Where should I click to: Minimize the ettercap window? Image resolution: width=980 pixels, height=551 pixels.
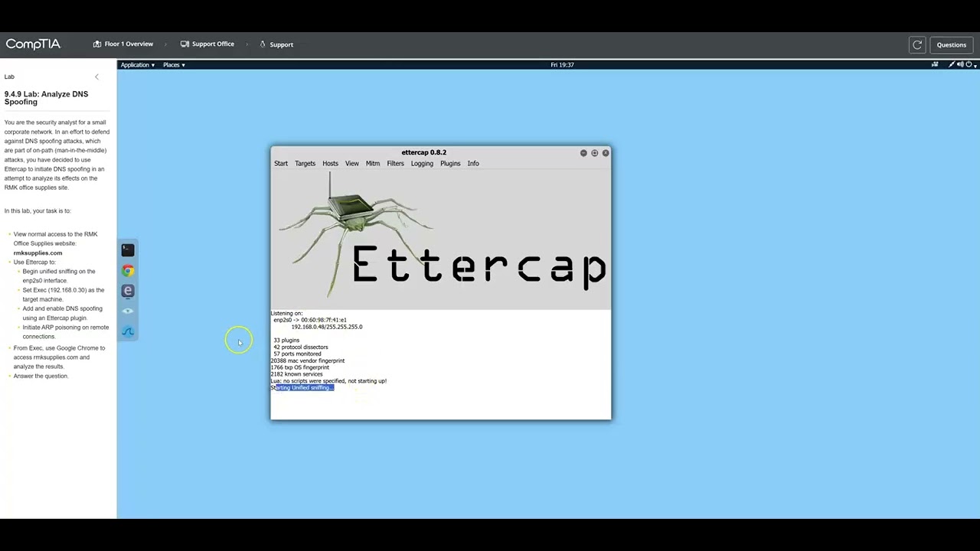point(583,153)
